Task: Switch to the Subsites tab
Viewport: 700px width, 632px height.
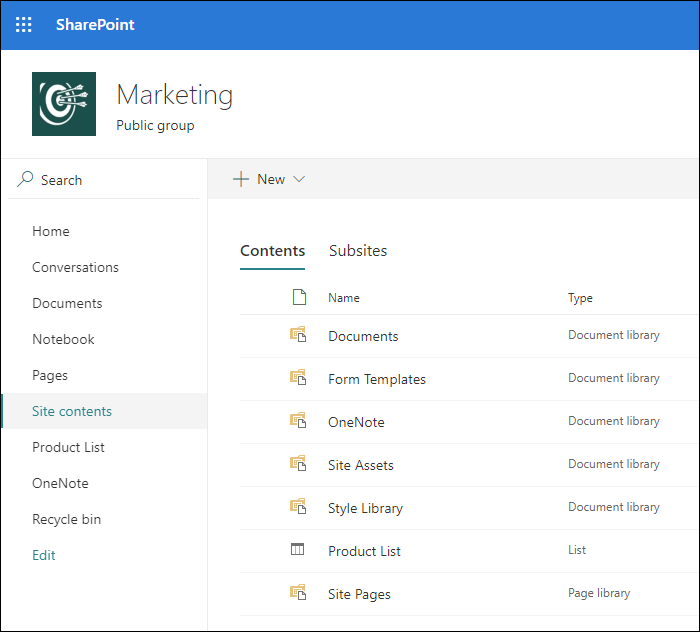Action: click(358, 251)
